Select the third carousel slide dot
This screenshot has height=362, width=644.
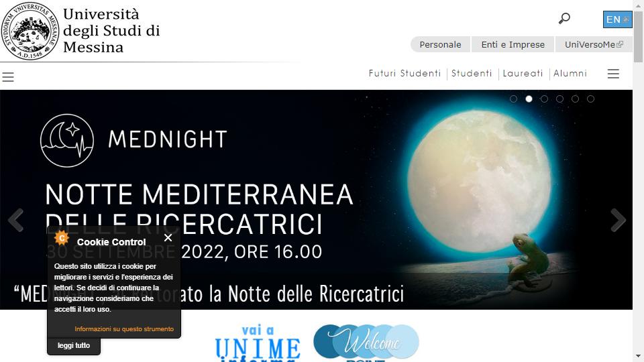click(x=544, y=99)
